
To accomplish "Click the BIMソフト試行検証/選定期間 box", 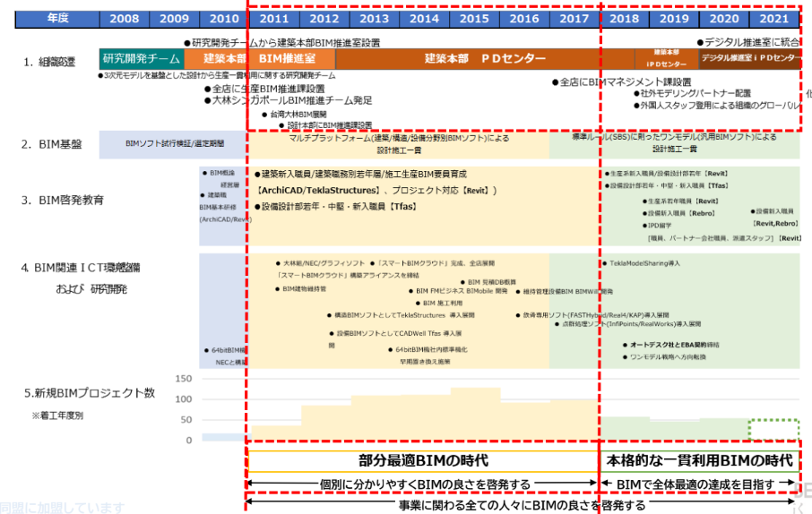I will click(175, 144).
